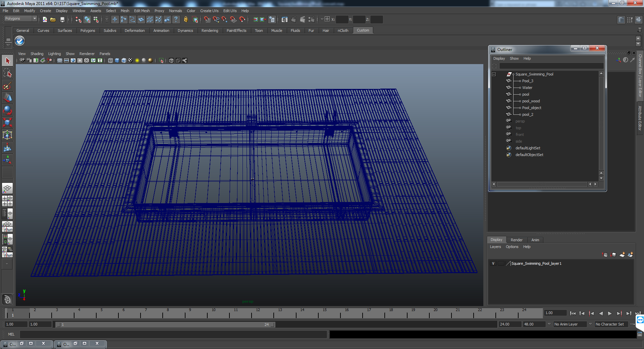Toggle wireframe display in viewport

(110, 60)
